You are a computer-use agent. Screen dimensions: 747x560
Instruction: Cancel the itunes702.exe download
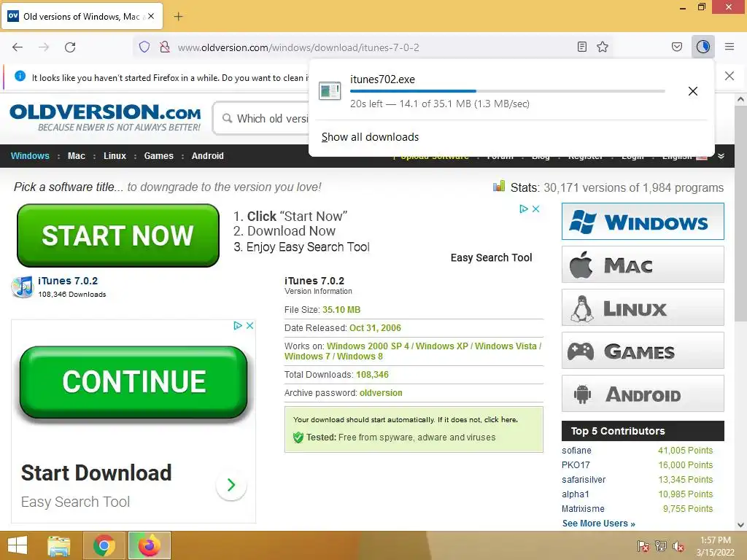693,91
